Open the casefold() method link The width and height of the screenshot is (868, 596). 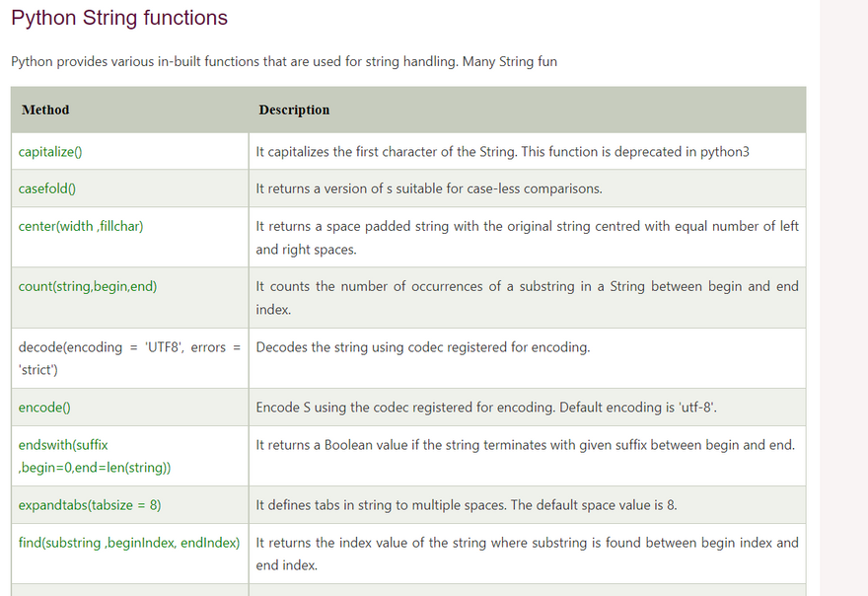47,188
